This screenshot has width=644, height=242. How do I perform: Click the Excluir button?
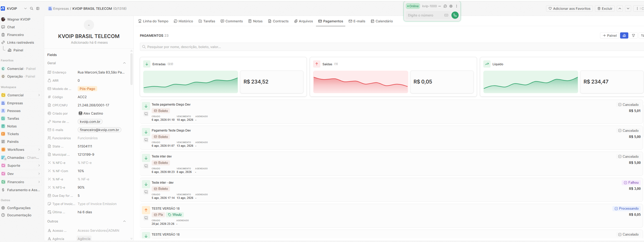[605, 8]
